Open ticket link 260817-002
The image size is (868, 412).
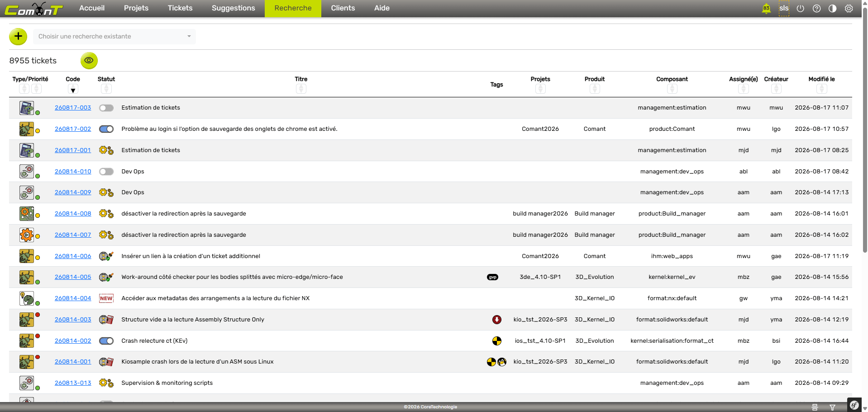click(73, 129)
